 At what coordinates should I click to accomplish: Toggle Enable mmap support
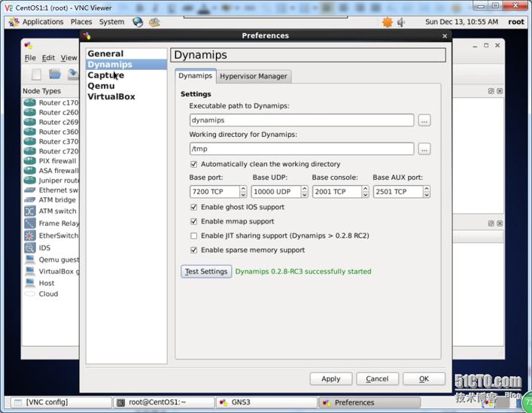pyautogui.click(x=193, y=221)
